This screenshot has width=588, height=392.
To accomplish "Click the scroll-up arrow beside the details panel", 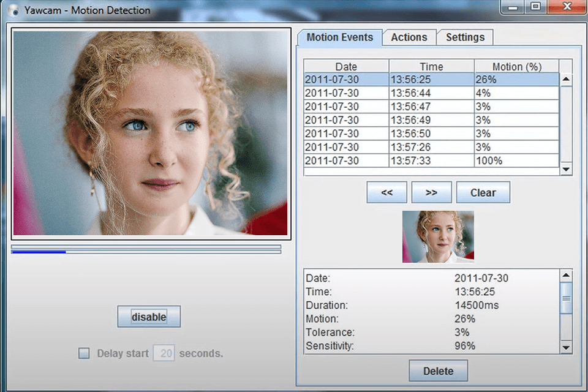I will point(565,276).
